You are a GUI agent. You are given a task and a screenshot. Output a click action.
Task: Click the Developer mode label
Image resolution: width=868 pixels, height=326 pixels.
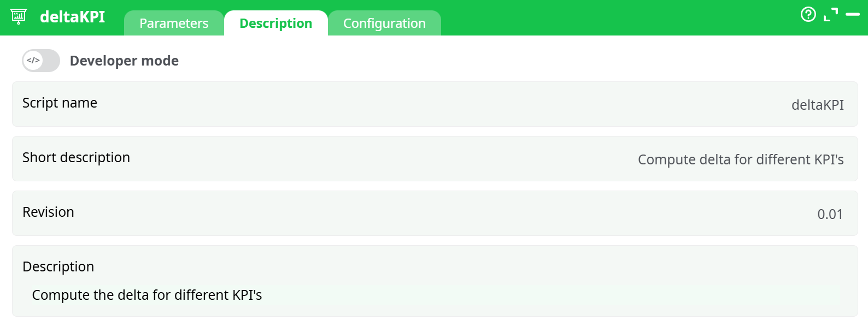(x=124, y=61)
